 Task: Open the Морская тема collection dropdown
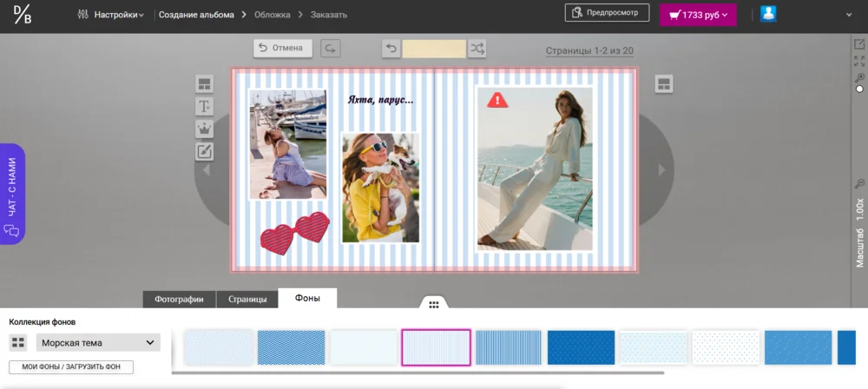click(x=97, y=343)
